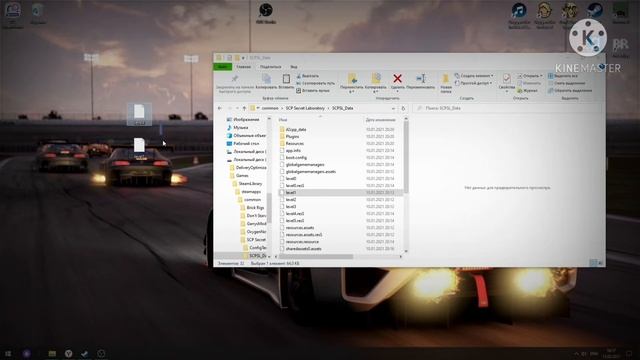
Task: Switch to the Поделиться tab
Action: (x=270, y=67)
